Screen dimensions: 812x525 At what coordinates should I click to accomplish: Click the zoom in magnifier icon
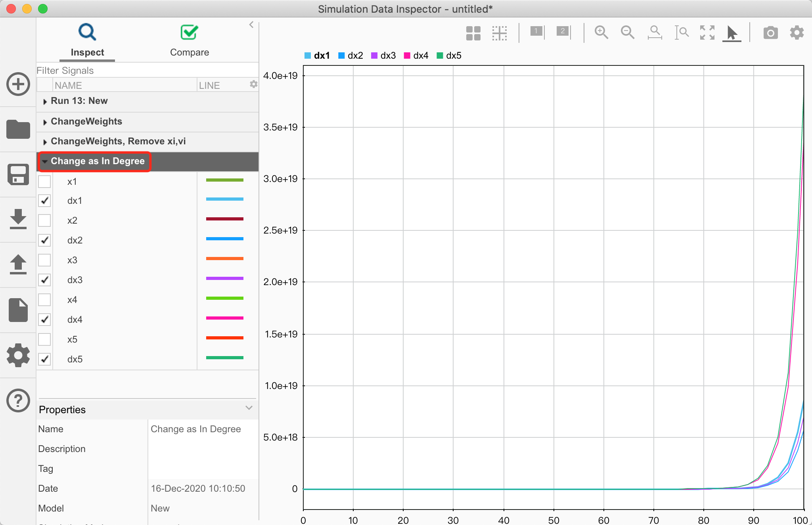pos(601,33)
